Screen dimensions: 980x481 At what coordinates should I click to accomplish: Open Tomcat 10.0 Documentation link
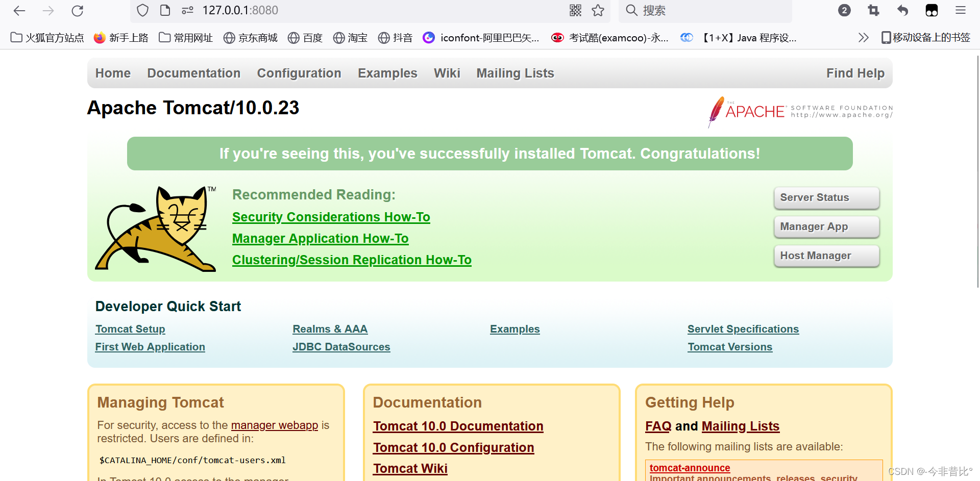point(458,426)
